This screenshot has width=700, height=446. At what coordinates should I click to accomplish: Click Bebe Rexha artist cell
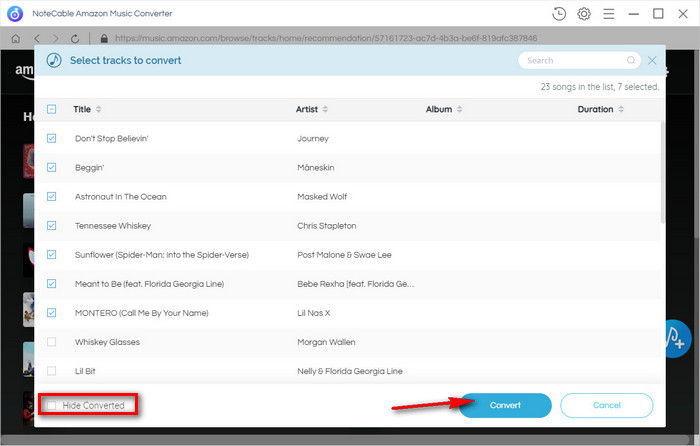[x=356, y=283]
